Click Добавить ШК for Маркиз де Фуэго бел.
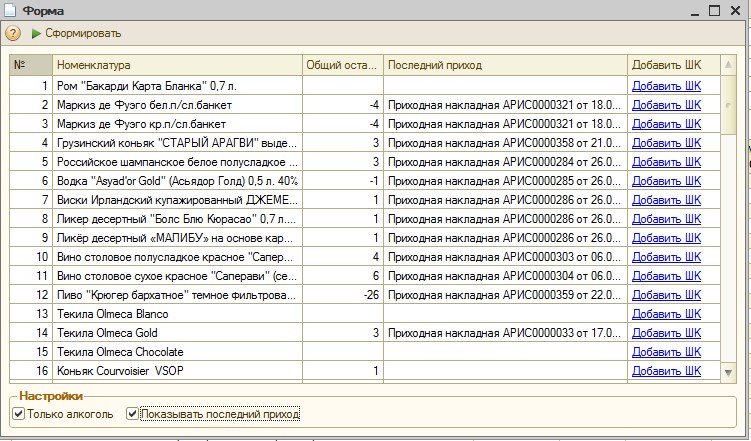Screen dimensions: 751x441 666,105
